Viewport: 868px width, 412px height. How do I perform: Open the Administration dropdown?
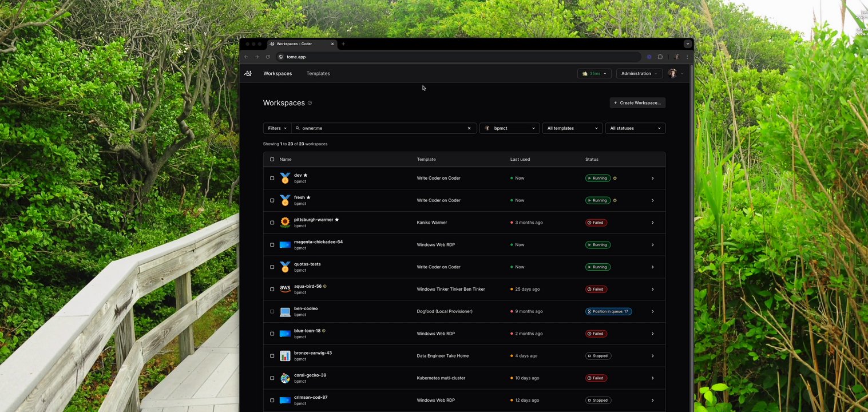(x=639, y=73)
